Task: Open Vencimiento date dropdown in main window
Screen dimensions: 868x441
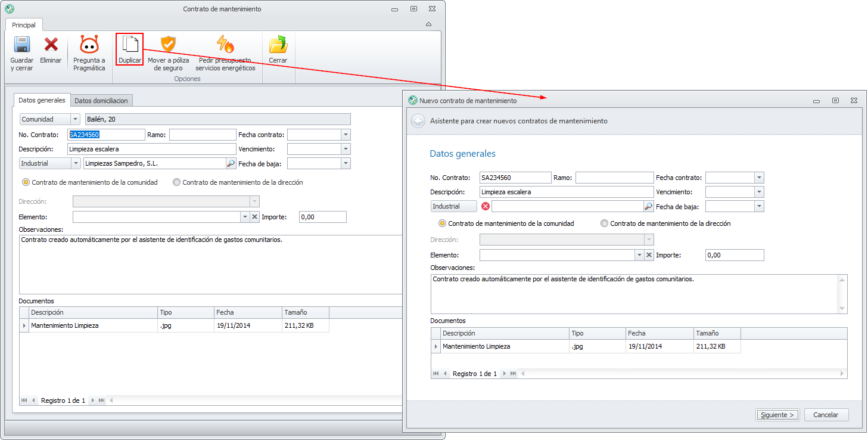Action: tap(346, 149)
